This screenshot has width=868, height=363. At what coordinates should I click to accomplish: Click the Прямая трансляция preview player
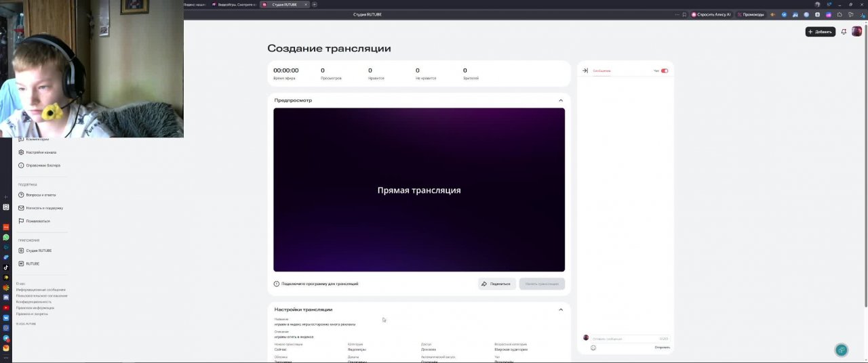click(x=419, y=190)
